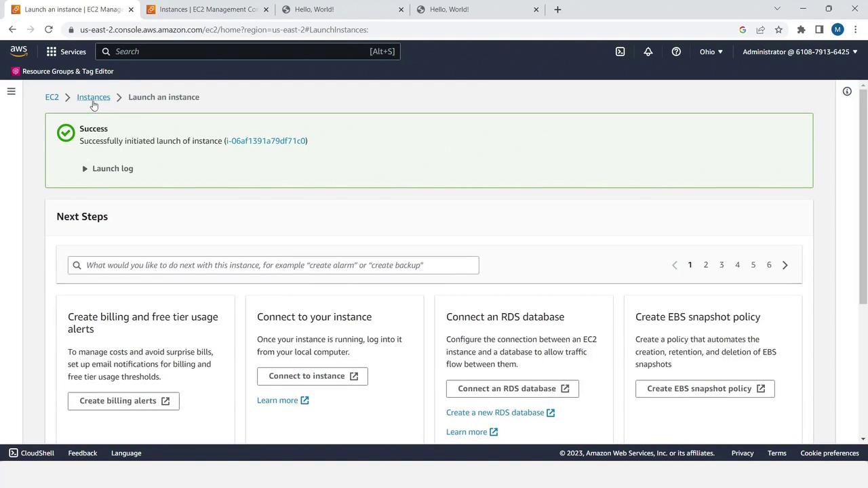Click the Next Steps search field
This screenshot has width=868, height=488.
click(x=273, y=265)
